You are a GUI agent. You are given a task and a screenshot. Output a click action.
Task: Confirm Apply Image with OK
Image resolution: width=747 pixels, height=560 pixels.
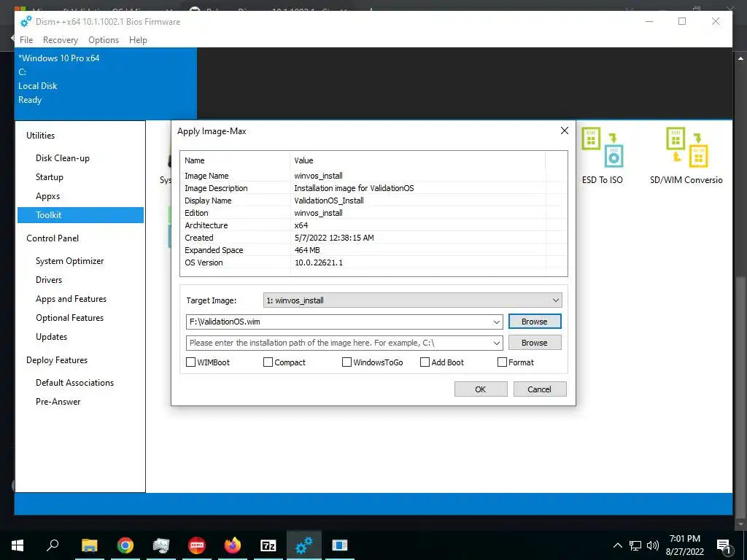click(481, 389)
